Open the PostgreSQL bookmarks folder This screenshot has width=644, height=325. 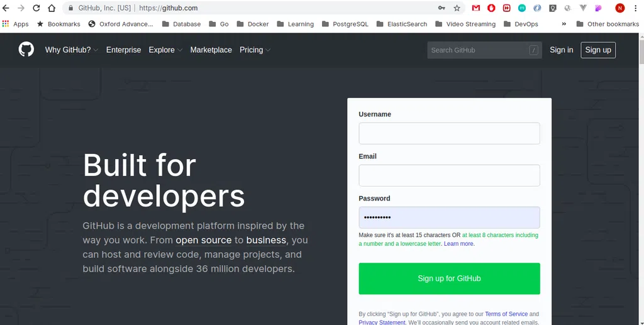(345, 24)
